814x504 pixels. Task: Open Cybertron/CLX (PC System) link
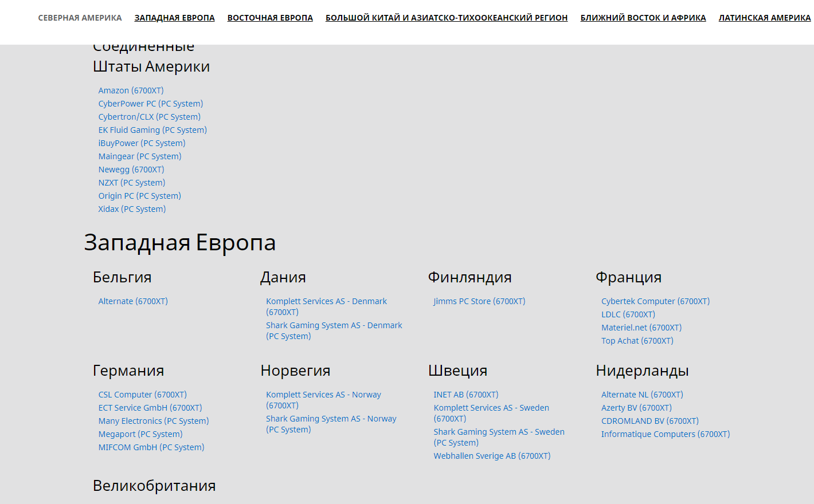[150, 117]
